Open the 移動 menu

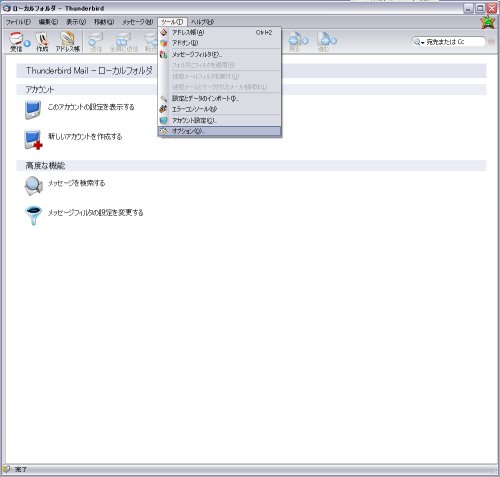click(x=104, y=22)
